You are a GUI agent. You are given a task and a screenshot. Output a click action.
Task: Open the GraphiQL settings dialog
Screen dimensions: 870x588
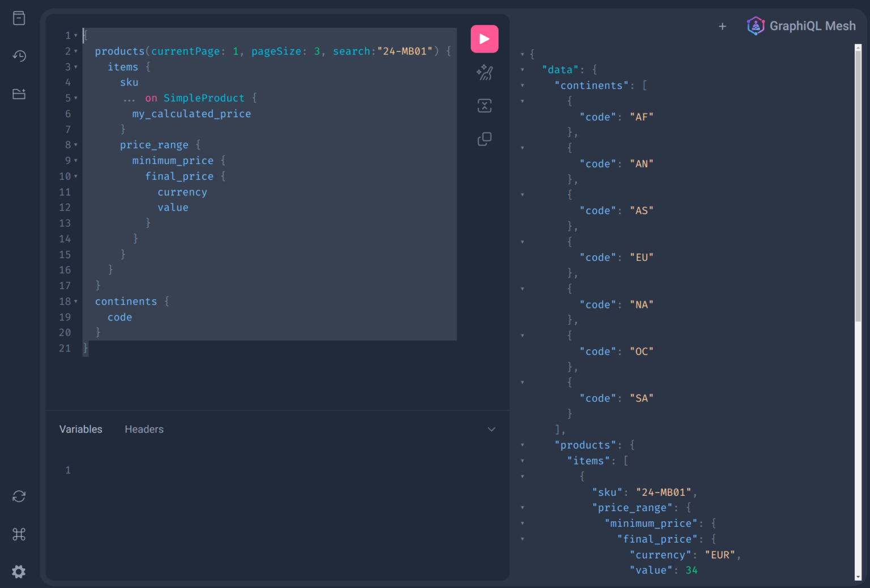(x=19, y=572)
